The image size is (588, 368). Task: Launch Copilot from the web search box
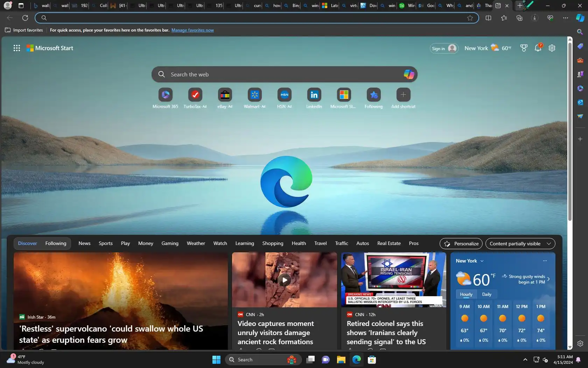tap(409, 74)
